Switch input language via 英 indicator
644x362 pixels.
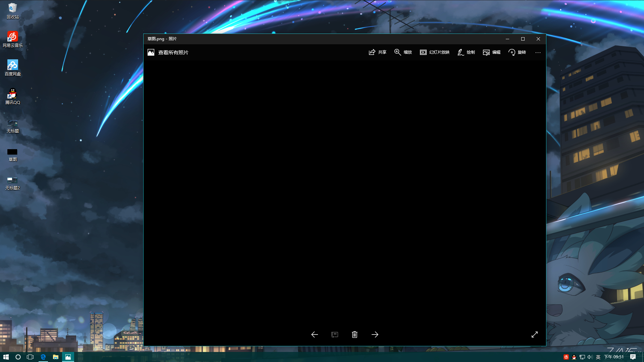(x=598, y=357)
